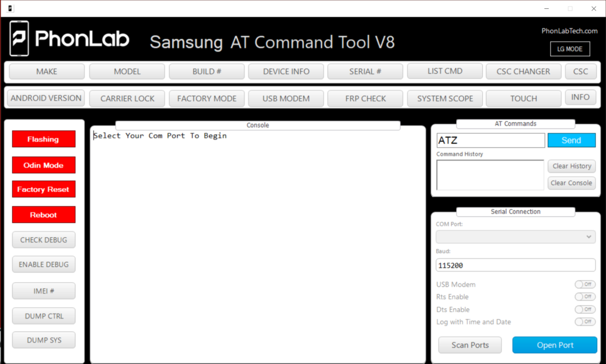Toggle Dts Enable switch

tap(585, 310)
